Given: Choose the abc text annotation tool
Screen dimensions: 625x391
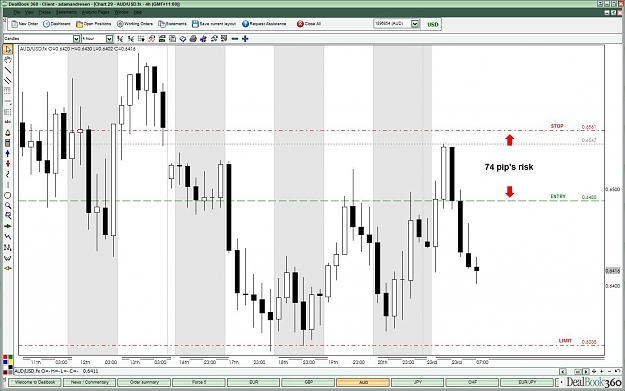Looking at the screenshot, I should pyautogui.click(x=8, y=122).
